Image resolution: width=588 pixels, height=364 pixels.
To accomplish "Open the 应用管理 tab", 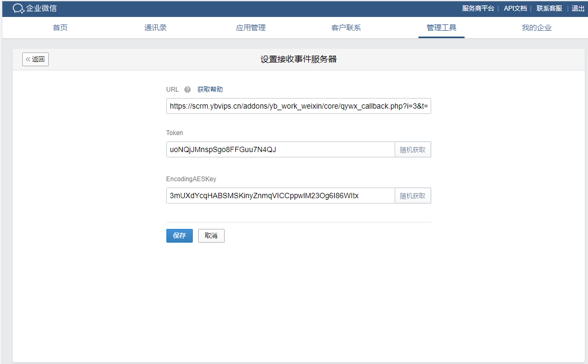I will (251, 28).
